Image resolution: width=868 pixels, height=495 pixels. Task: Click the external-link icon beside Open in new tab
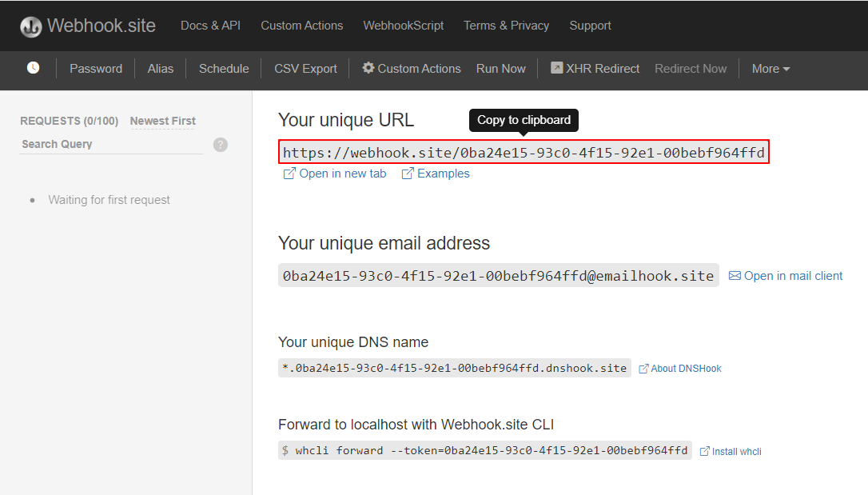[x=289, y=174]
